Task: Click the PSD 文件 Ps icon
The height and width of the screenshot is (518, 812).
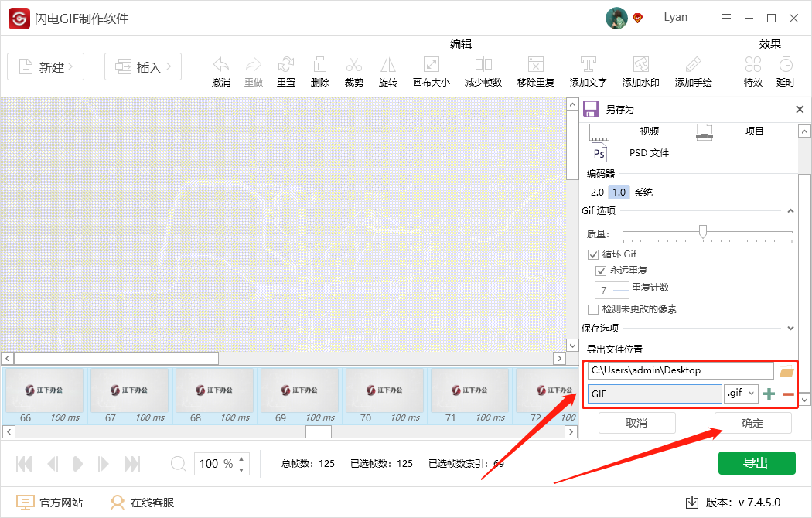Action: coord(599,153)
